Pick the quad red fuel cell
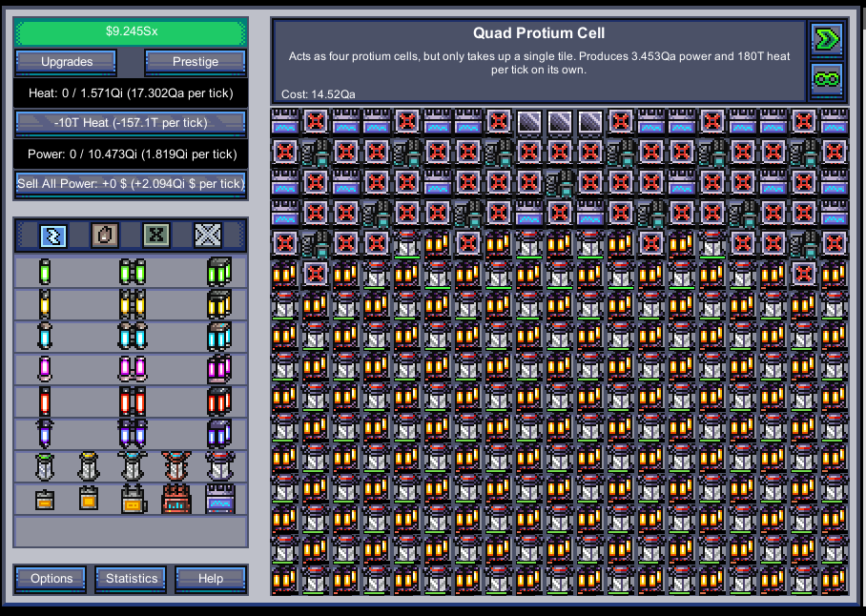The image size is (866, 616). [219, 401]
